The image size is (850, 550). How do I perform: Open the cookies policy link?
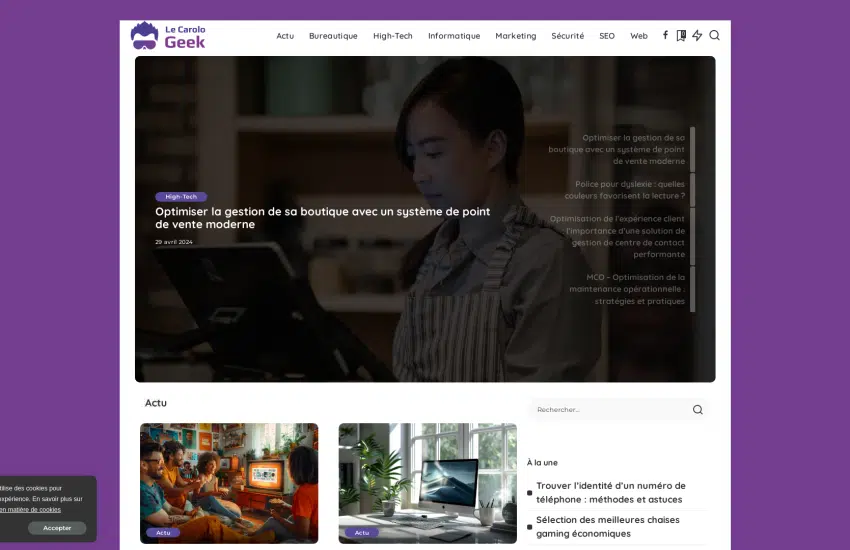click(x=30, y=509)
